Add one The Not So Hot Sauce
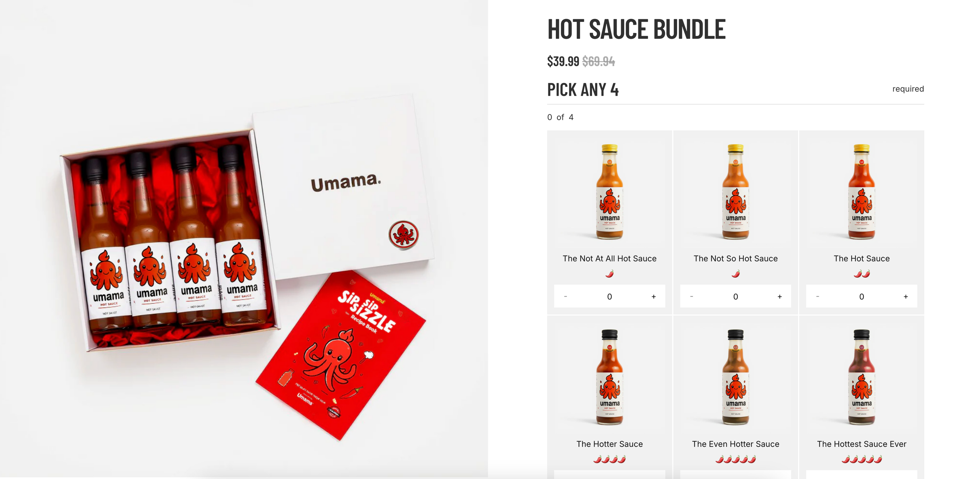Image resolution: width=980 pixels, height=479 pixels. point(779,297)
